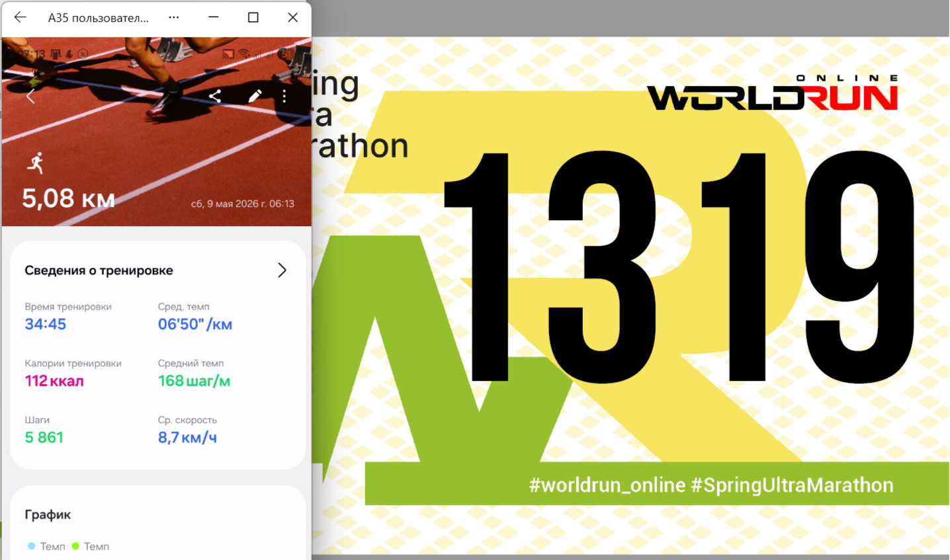Viewport: 950px width, 560px height.
Task: Click the WORLDRUN online logo on the bib
Action: pyautogui.click(x=773, y=93)
